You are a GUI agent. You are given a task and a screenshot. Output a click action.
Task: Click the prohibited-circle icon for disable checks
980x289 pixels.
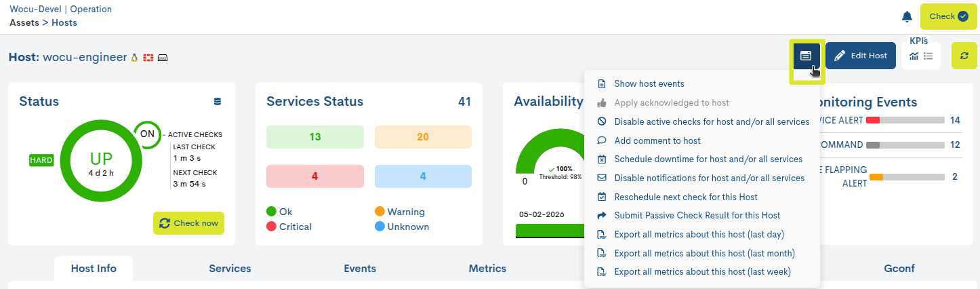601,122
